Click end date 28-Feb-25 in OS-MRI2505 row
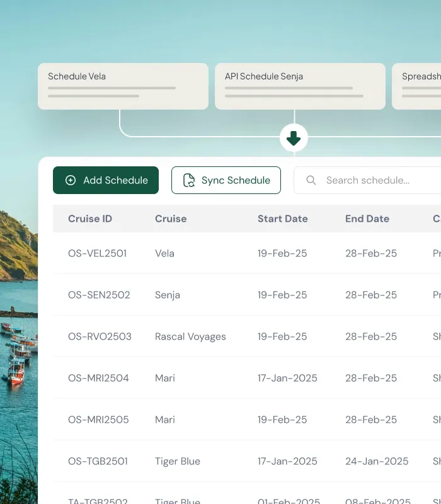This screenshot has height=504, width=441. click(x=371, y=420)
